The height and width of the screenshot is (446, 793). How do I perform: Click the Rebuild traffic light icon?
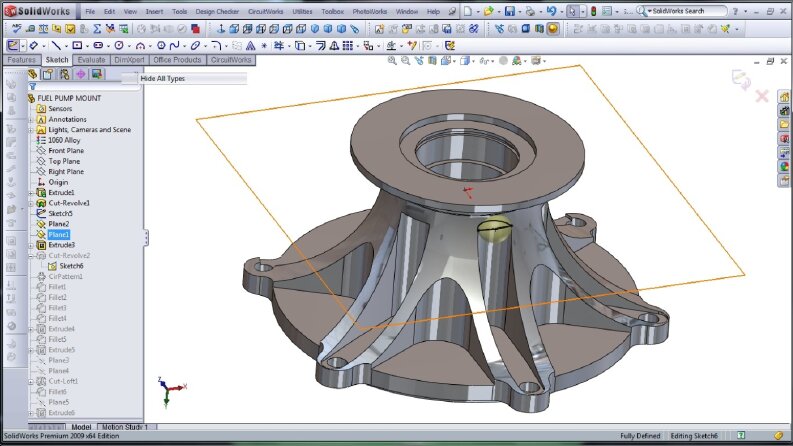click(x=593, y=11)
